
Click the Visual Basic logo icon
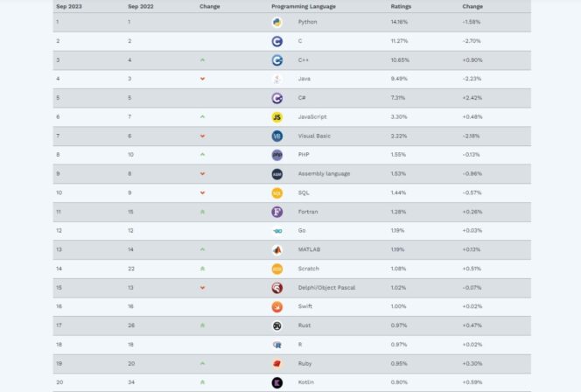click(x=276, y=136)
